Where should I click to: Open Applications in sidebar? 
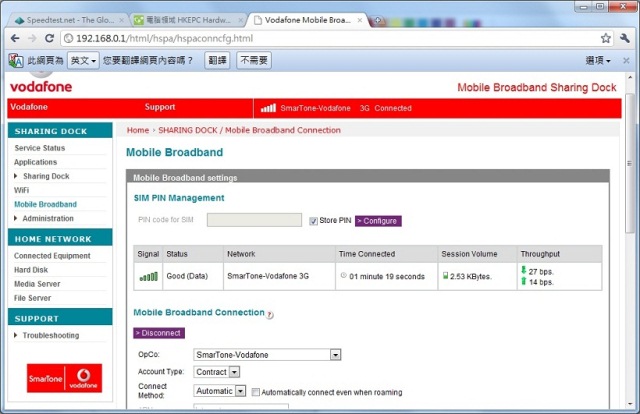(x=36, y=162)
